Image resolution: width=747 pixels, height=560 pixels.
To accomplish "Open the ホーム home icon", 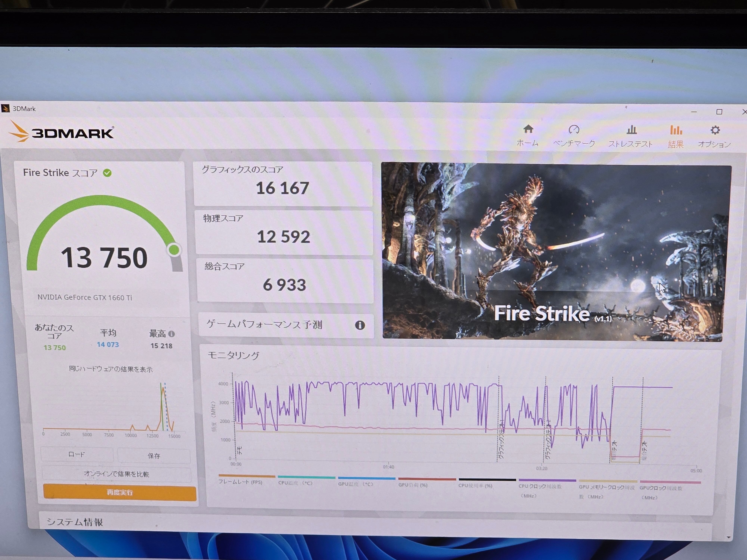I will pyautogui.click(x=528, y=130).
